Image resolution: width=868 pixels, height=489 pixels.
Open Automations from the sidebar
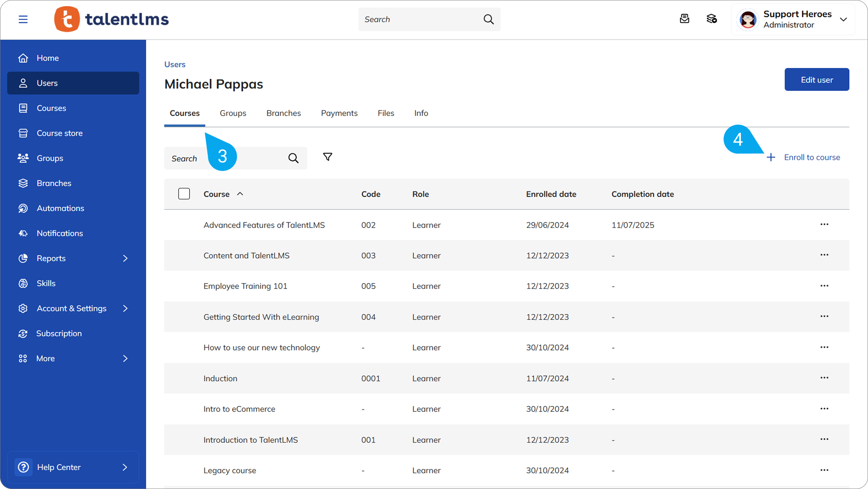pyautogui.click(x=60, y=208)
